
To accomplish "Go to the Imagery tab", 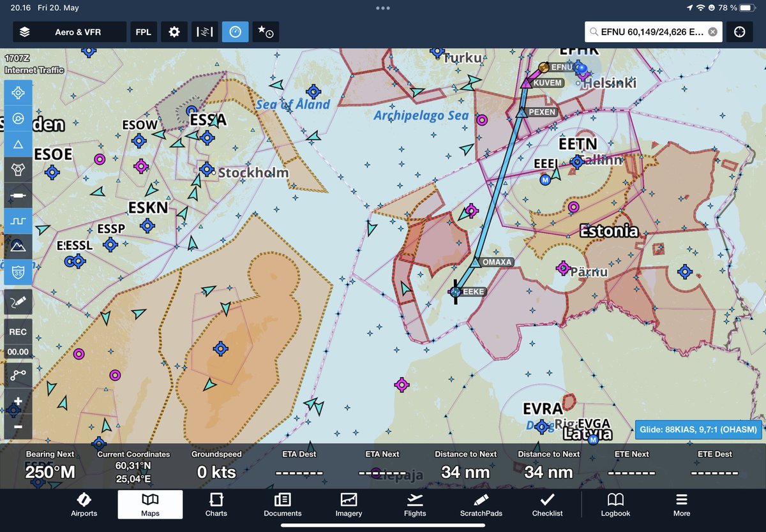I will coord(349,505).
